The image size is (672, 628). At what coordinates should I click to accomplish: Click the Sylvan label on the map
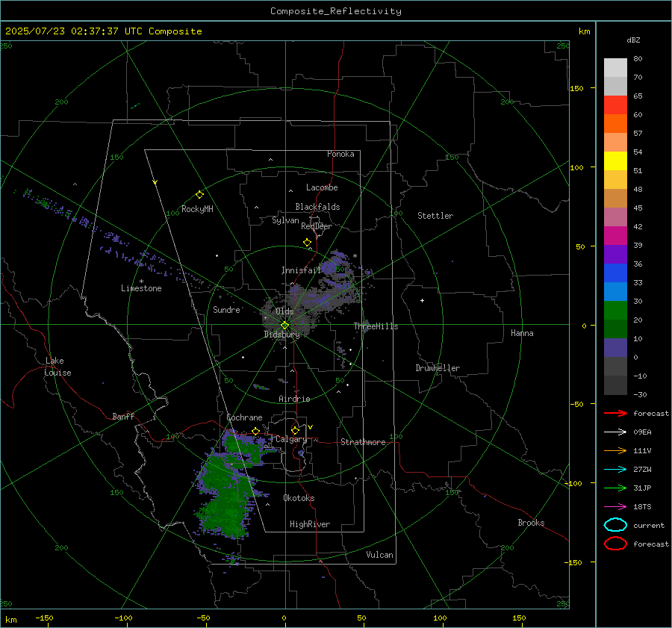tap(285, 220)
